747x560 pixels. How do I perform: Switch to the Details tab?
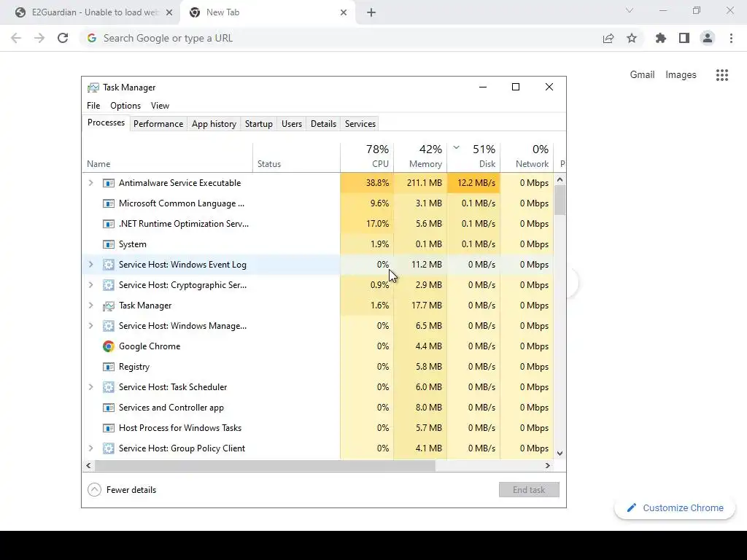(x=323, y=124)
